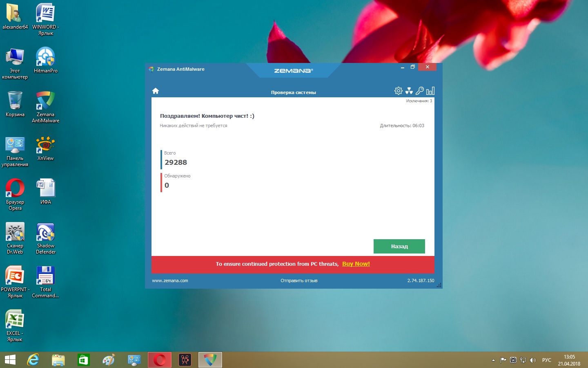Viewport: 588px width, 368px height.
Task: Click the Проверка системы title text
Action: pos(294,92)
